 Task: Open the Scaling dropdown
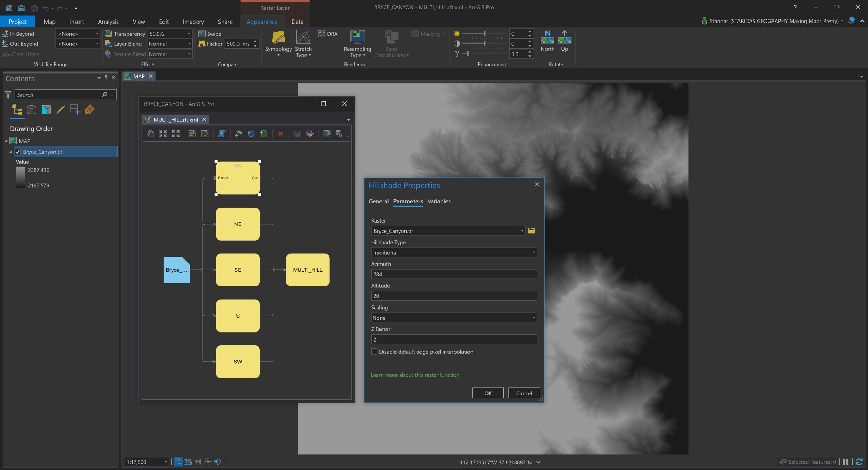coord(453,318)
